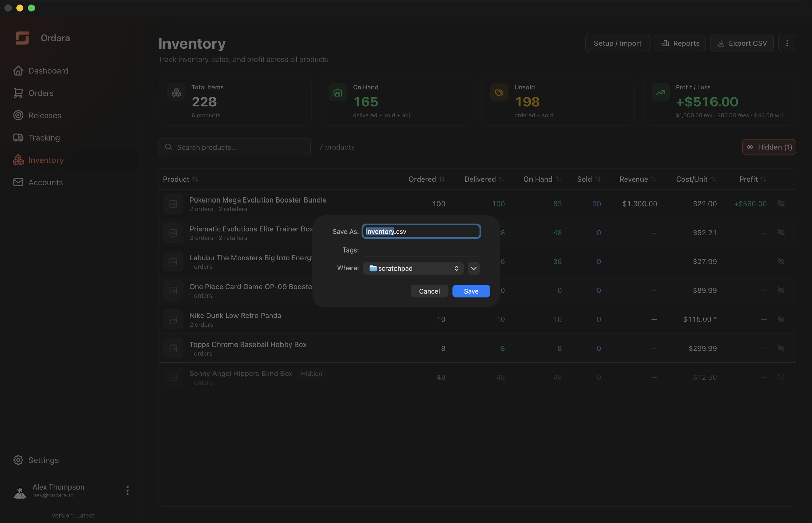Click Export CSV button
This screenshot has height=523, width=812.
point(742,43)
